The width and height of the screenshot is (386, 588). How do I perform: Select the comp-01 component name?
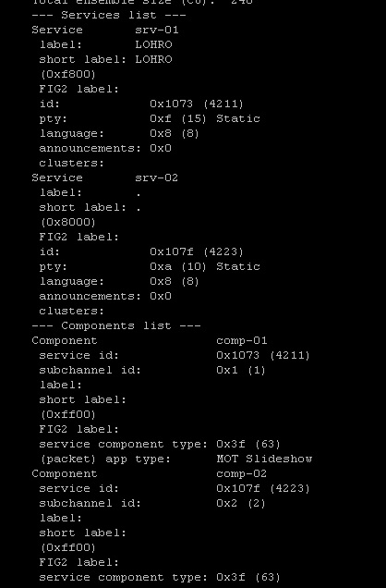(242, 340)
